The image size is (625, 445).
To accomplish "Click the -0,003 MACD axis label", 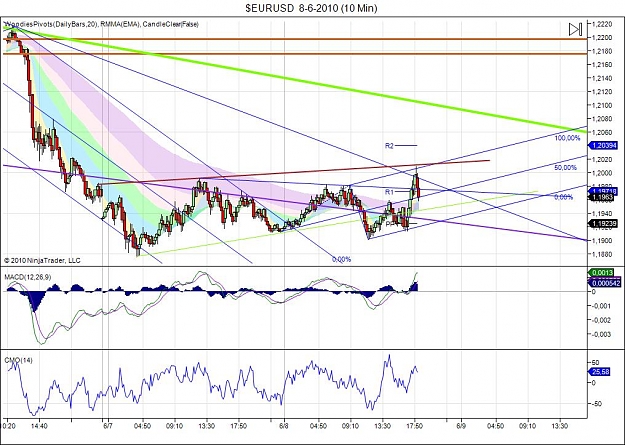I will 600,334.
